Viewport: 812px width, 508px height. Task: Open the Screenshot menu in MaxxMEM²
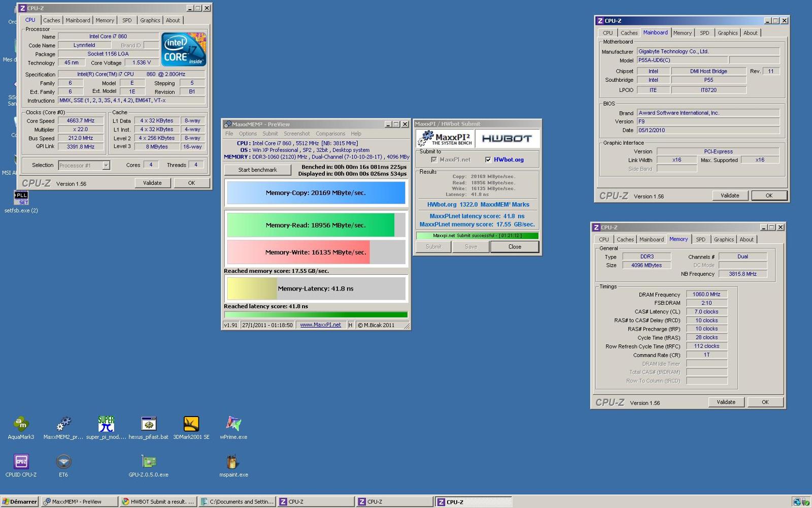pos(297,134)
